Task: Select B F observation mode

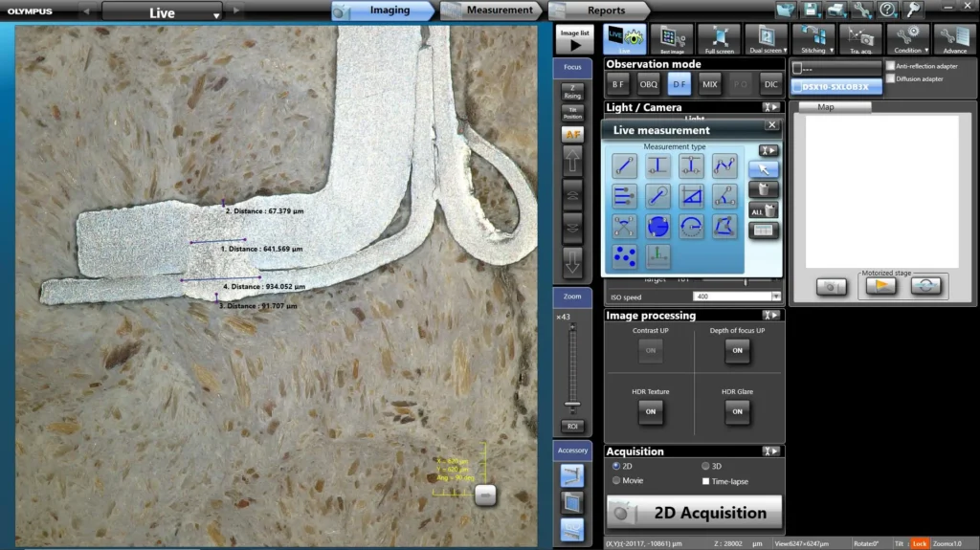Action: (617, 84)
